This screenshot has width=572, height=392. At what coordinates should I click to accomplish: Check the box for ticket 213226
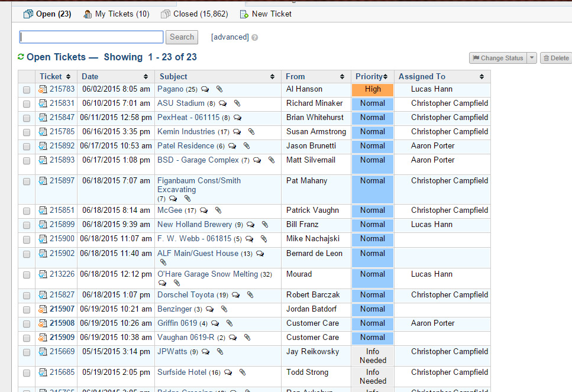click(x=27, y=275)
